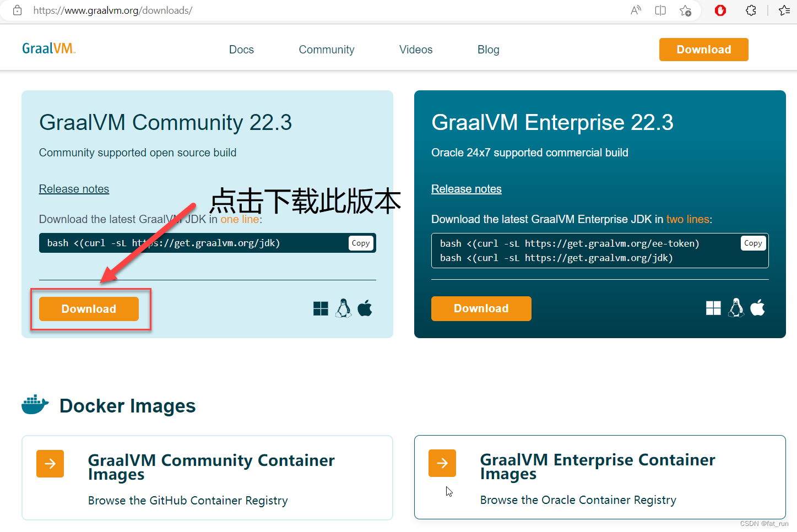This screenshot has width=797, height=532.
Task: Click the Community curl command text
Action: 164,243
